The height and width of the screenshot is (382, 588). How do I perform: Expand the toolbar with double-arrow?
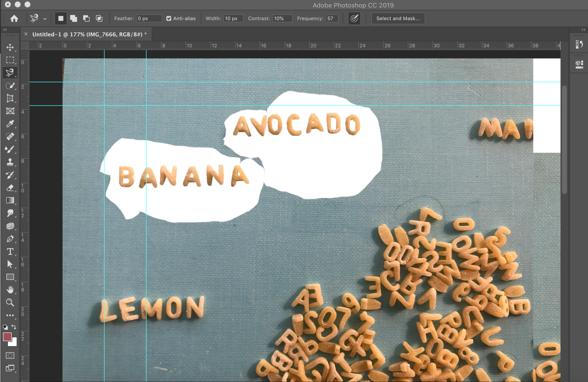tap(5, 30)
